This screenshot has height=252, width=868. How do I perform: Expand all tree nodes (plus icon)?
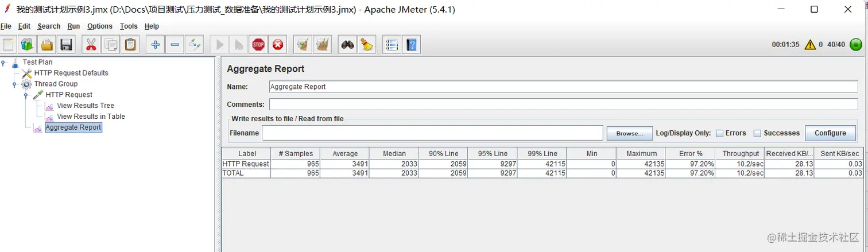point(155,44)
